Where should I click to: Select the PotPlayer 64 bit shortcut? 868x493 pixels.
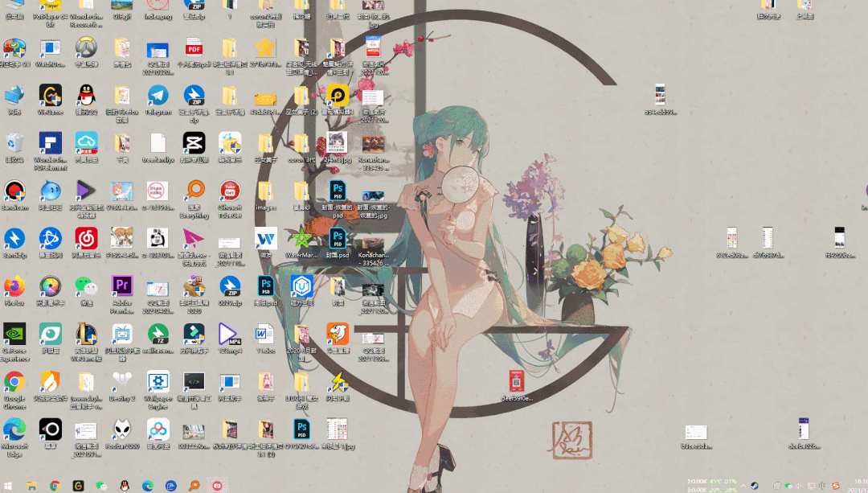coord(51,14)
